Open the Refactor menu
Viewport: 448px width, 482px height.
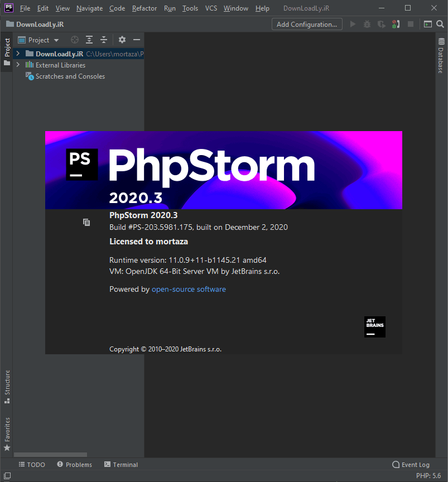pos(144,8)
